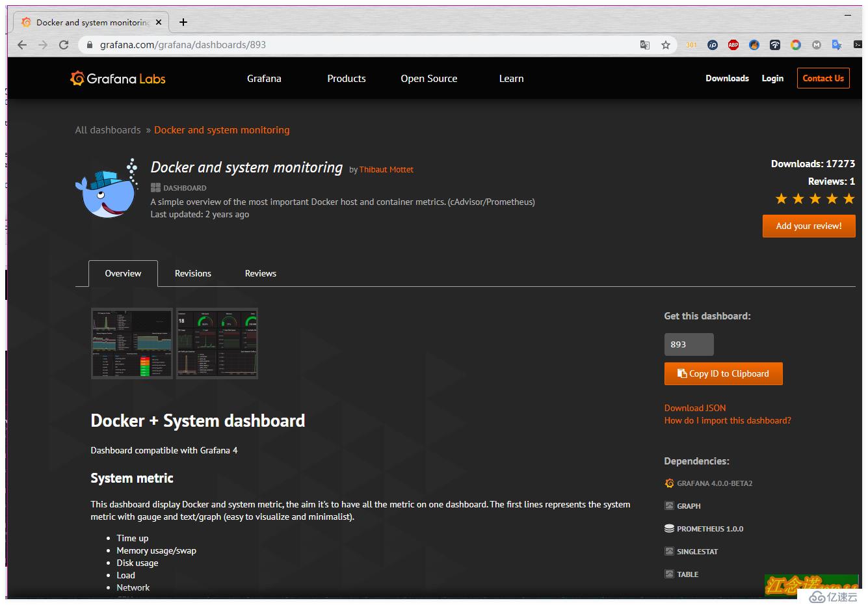Click the colorful ring extension icon
Viewport: 868px width, 605px height.
[796, 45]
